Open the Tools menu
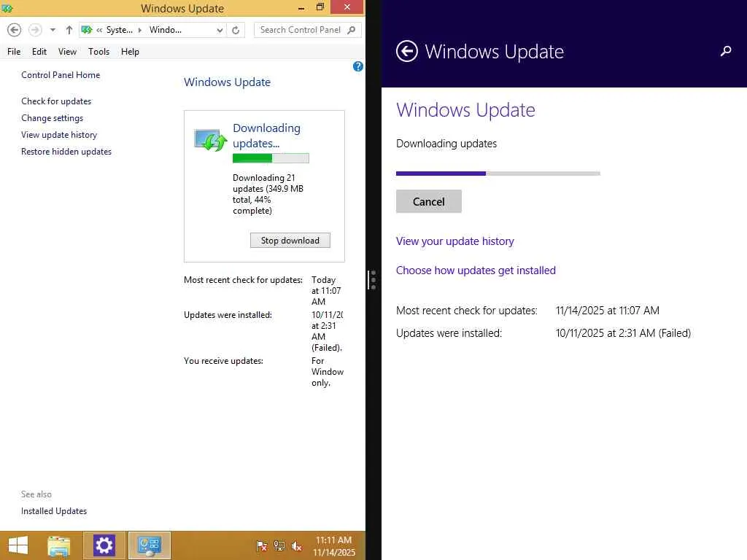Viewport: 747px width, 560px height. coord(98,52)
